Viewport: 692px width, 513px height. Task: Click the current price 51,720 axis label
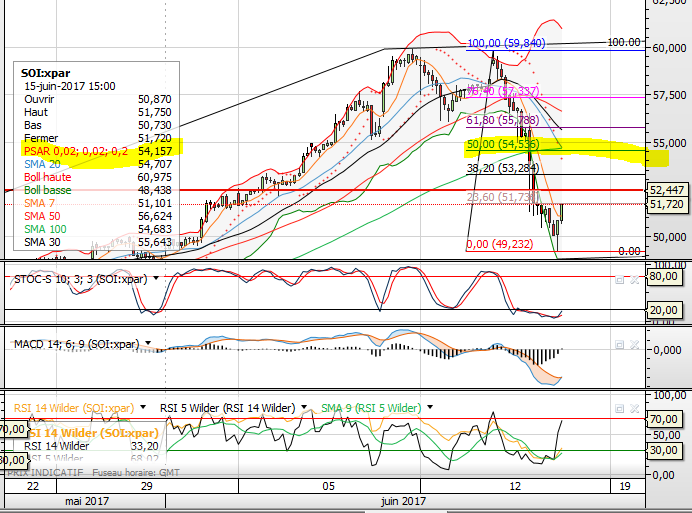666,204
